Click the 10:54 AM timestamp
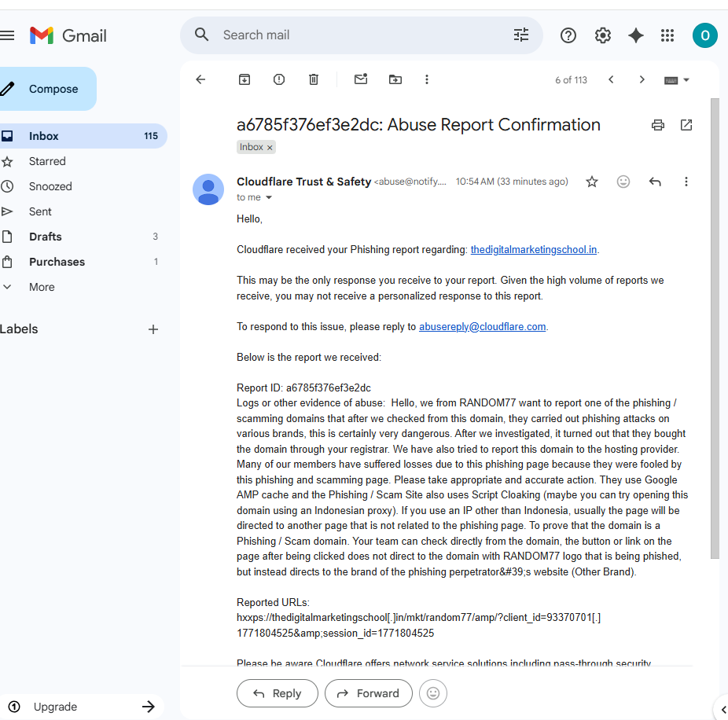The image size is (728, 720). (x=512, y=182)
